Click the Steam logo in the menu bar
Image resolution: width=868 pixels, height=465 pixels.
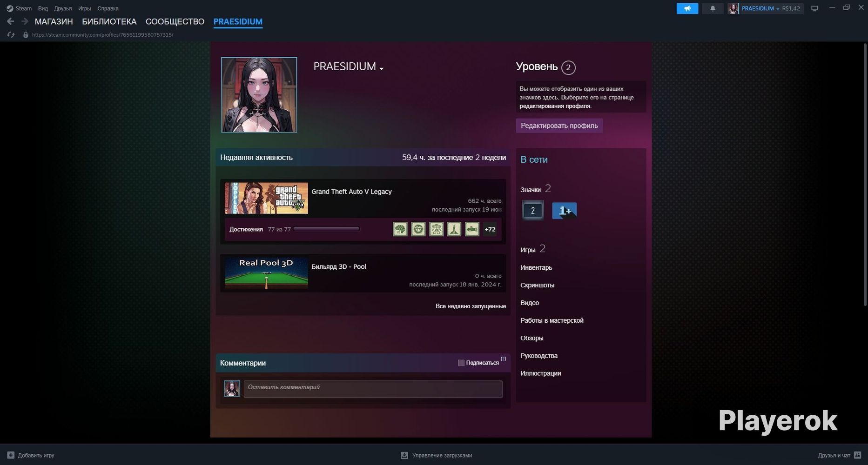10,8
